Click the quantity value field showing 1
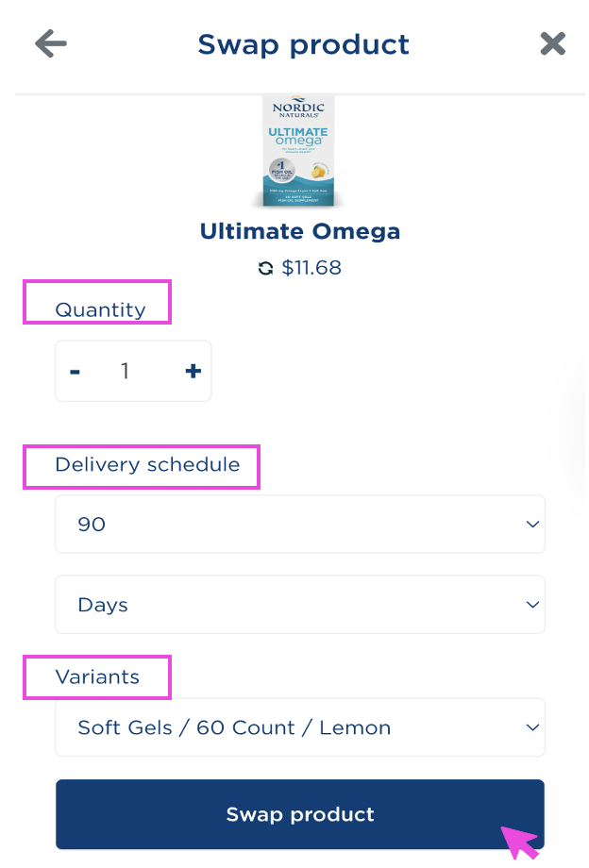The height and width of the screenshot is (868, 589). click(x=125, y=371)
